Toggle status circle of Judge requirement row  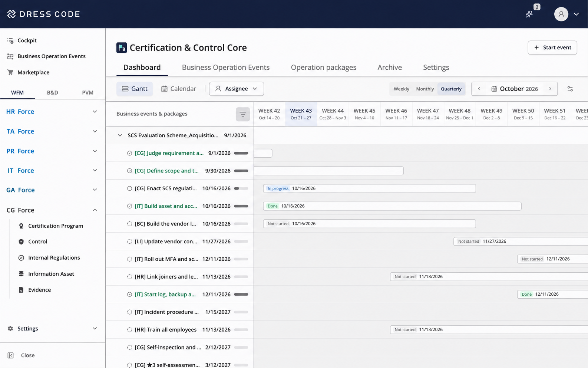coord(129,153)
